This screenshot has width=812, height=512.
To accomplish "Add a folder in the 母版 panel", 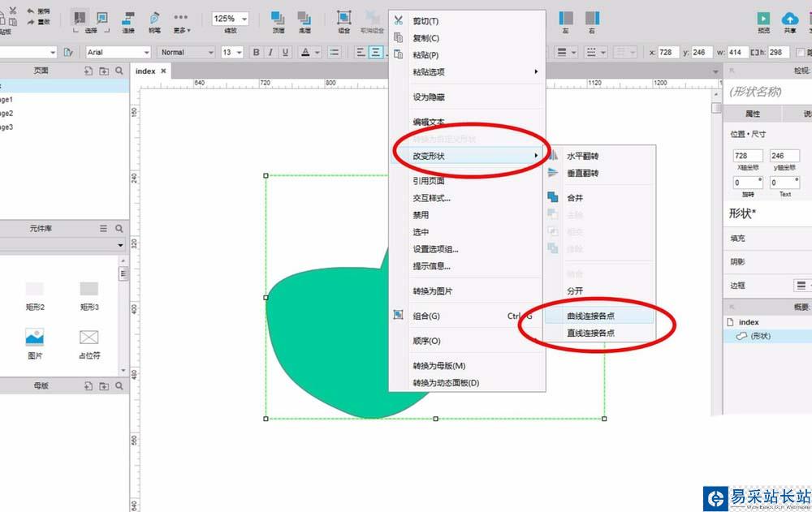I will pos(104,385).
